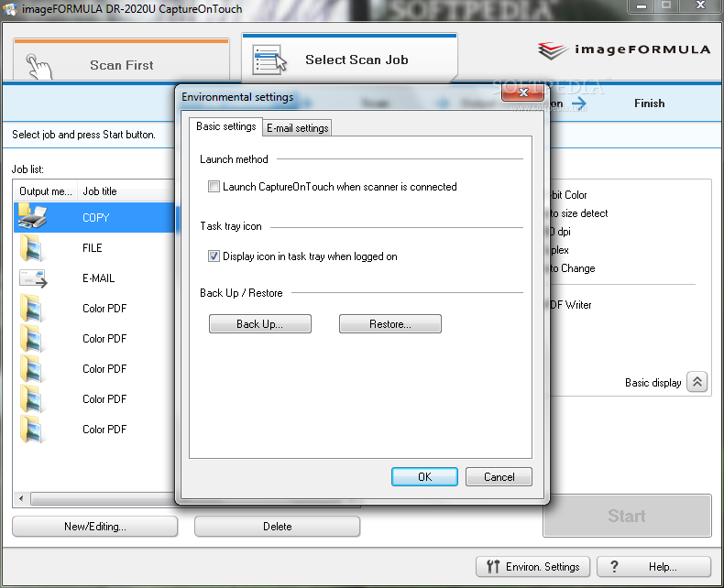Click the New/Editing... button

[95, 527]
